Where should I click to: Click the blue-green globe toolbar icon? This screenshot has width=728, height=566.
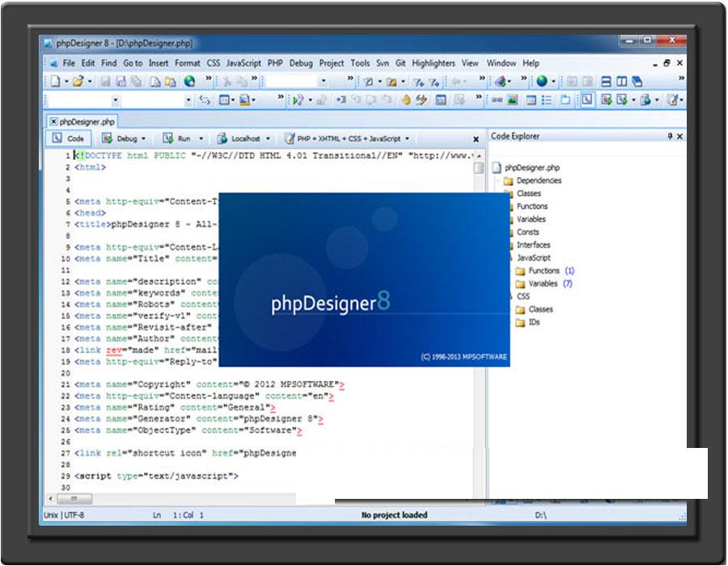pyautogui.click(x=541, y=81)
